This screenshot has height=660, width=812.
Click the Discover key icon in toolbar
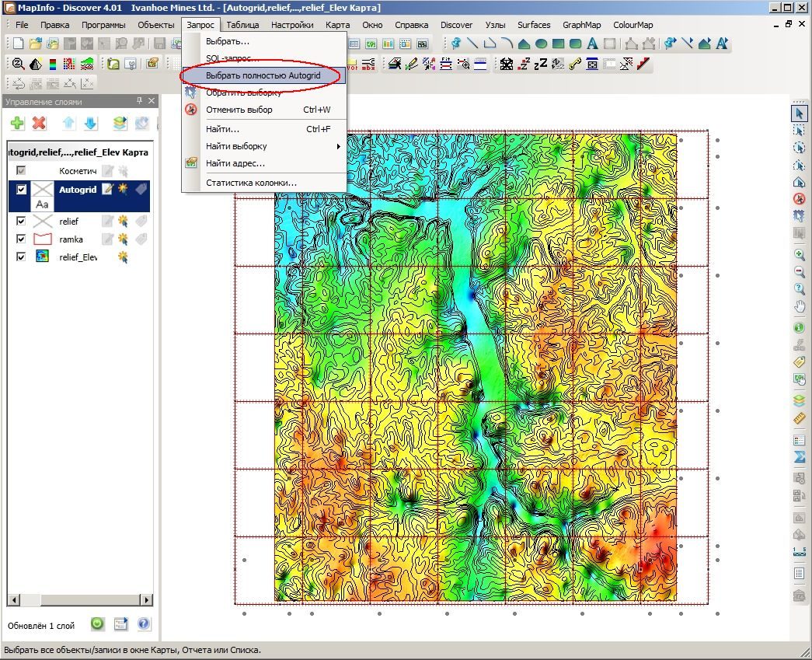pos(575,65)
